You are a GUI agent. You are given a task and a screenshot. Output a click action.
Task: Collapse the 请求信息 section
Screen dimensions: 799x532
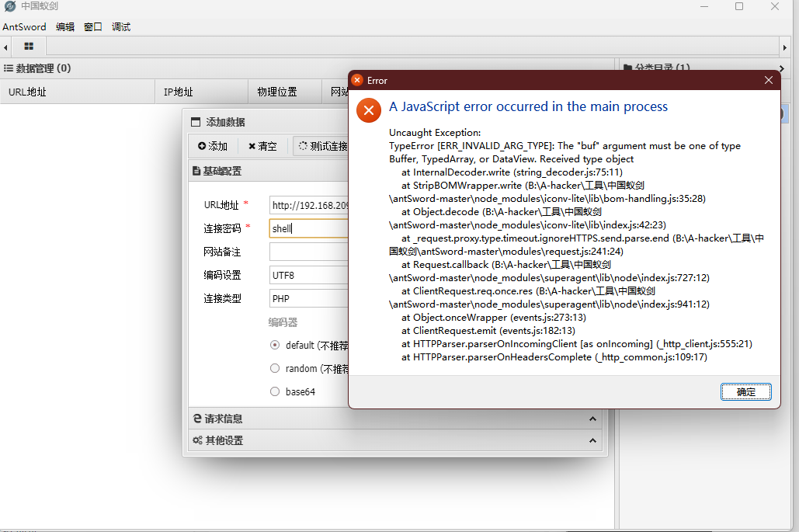pos(592,418)
